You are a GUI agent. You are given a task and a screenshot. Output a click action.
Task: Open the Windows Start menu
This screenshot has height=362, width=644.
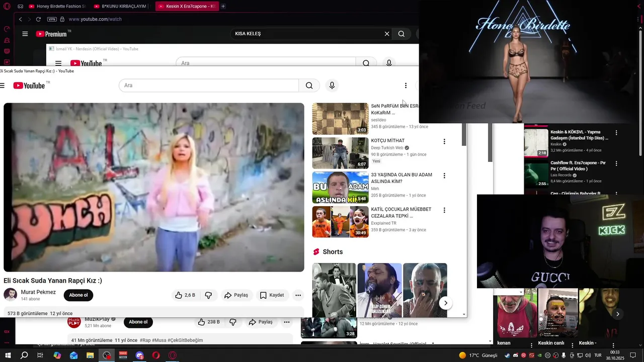click(8, 355)
